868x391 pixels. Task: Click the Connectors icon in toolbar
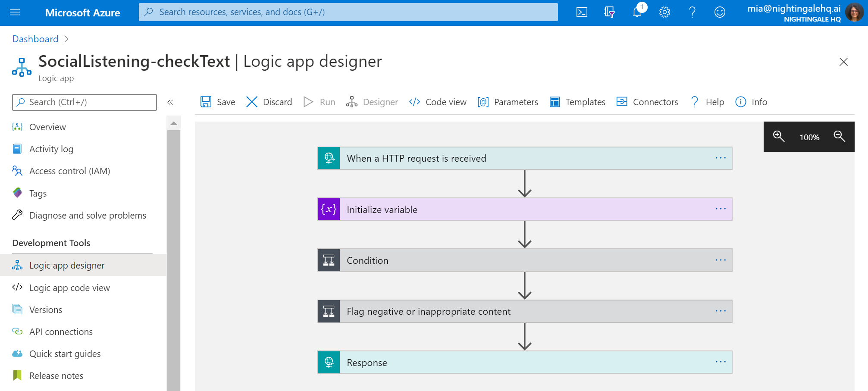coord(622,101)
